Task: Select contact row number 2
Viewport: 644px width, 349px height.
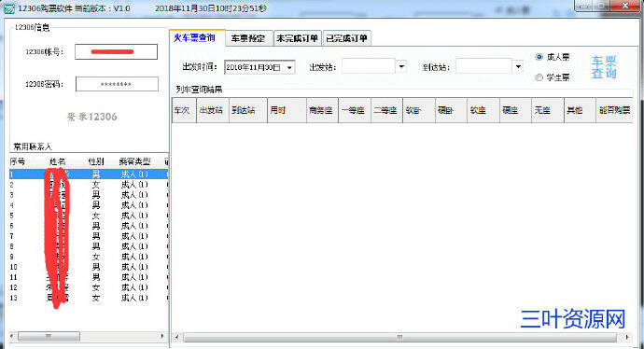Action: (x=89, y=185)
